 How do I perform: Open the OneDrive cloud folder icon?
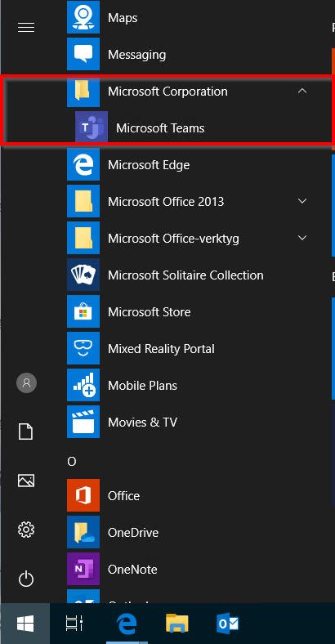[x=83, y=532]
